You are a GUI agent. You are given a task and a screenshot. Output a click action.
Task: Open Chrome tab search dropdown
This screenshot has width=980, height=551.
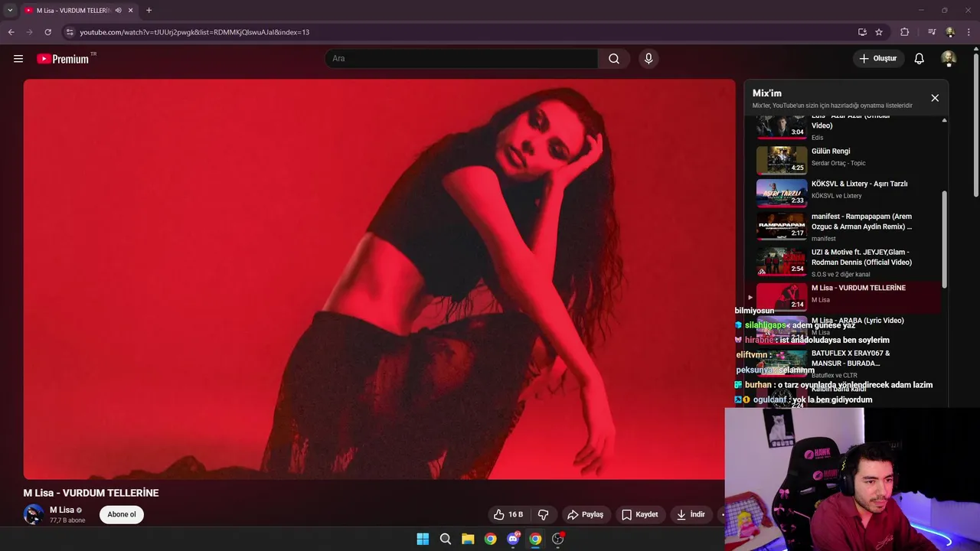[x=10, y=11]
